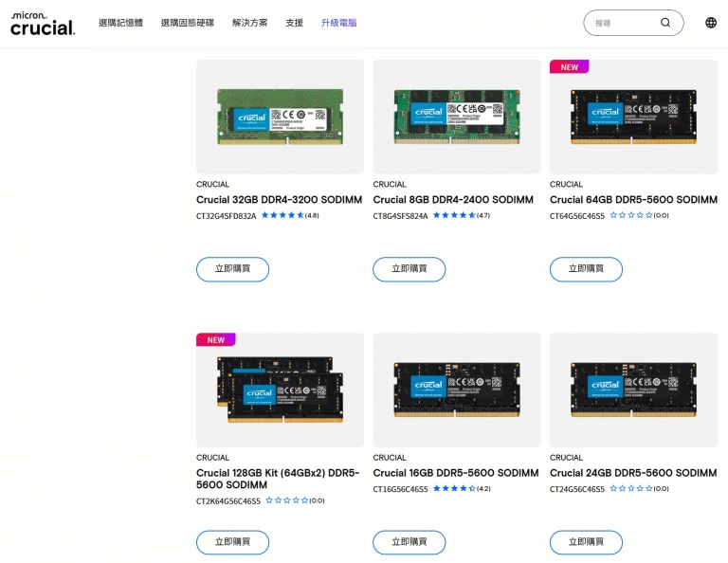Click the CRUCIAL brand label above 8GB DDR4-2400
This screenshot has height=563, width=728.
coord(390,184)
